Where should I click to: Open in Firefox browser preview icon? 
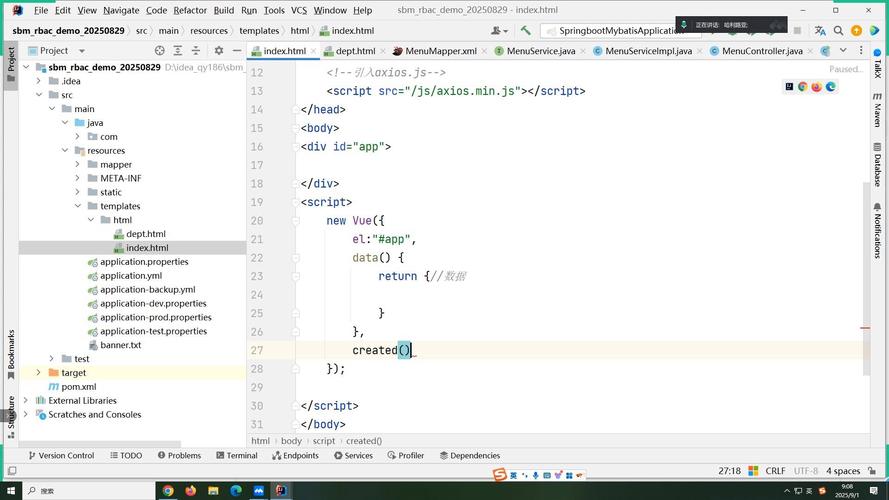[x=816, y=87]
